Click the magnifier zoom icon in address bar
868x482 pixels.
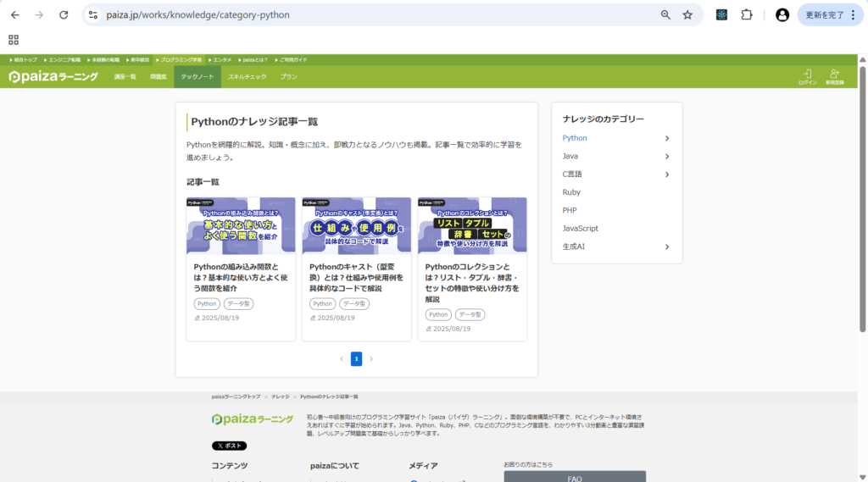point(665,15)
